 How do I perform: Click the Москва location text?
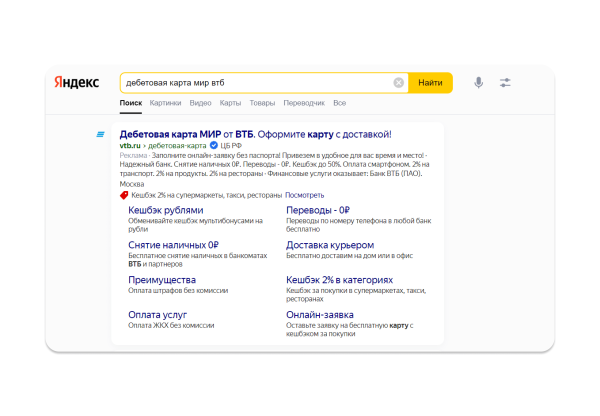[132, 184]
